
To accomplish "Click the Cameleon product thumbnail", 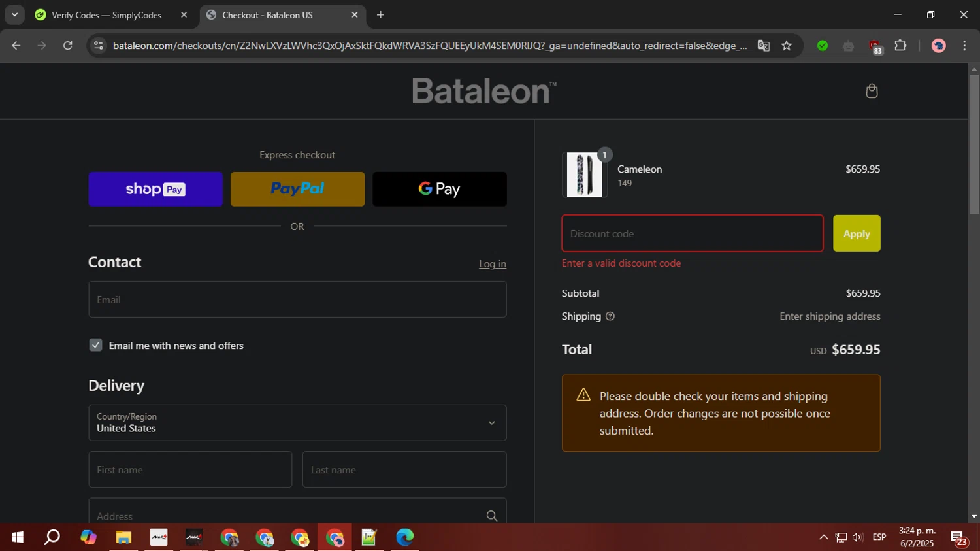I will pyautogui.click(x=585, y=175).
